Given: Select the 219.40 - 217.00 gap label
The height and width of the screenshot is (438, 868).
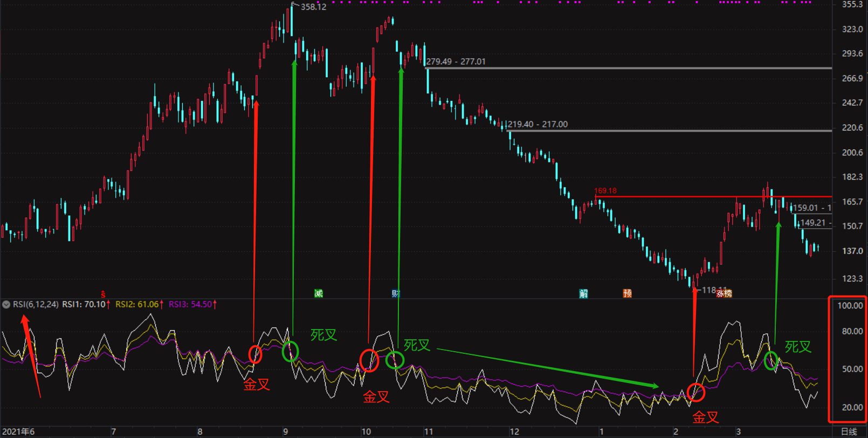Looking at the screenshot, I should 538,124.
